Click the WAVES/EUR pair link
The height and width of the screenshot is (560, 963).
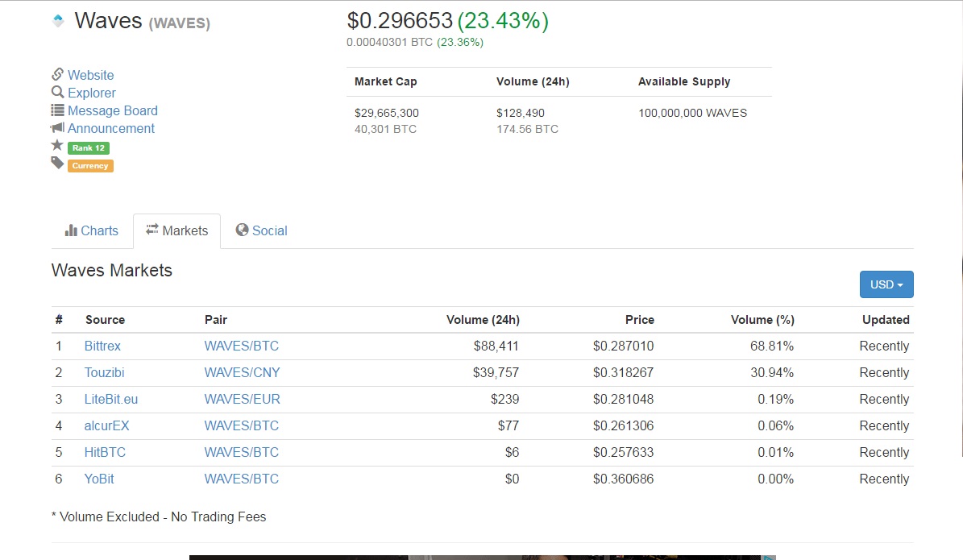(x=242, y=399)
